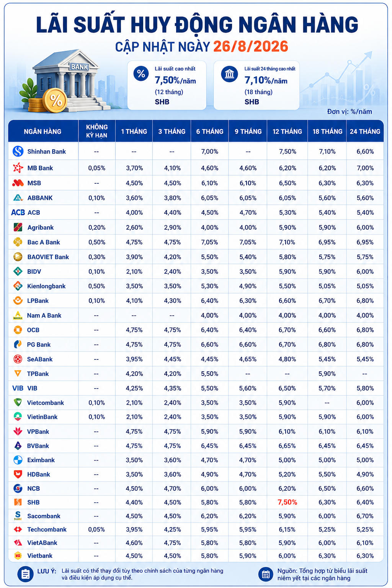The width and height of the screenshot is (392, 588).
Task: Click the Techcombank red diamond logo
Action: (18, 529)
